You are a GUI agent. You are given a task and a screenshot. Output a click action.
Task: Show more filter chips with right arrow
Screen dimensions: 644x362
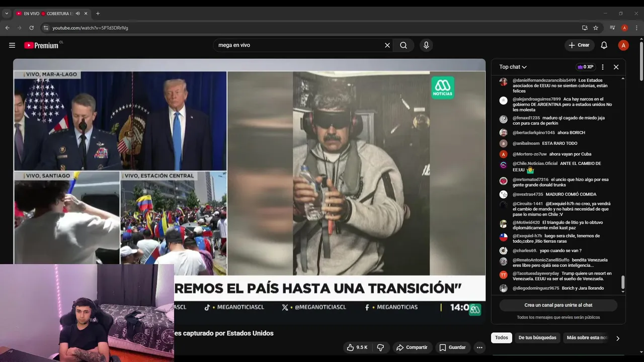pos(618,338)
